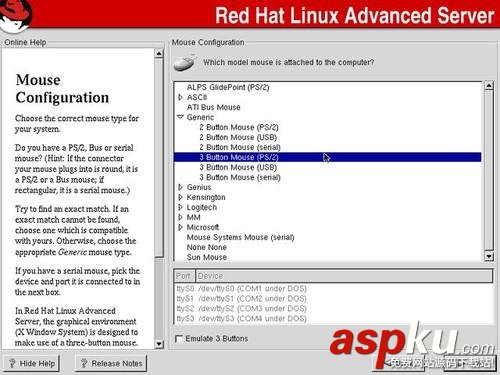Open the Release Notes button
500x375 pixels.
pyautogui.click(x=111, y=363)
